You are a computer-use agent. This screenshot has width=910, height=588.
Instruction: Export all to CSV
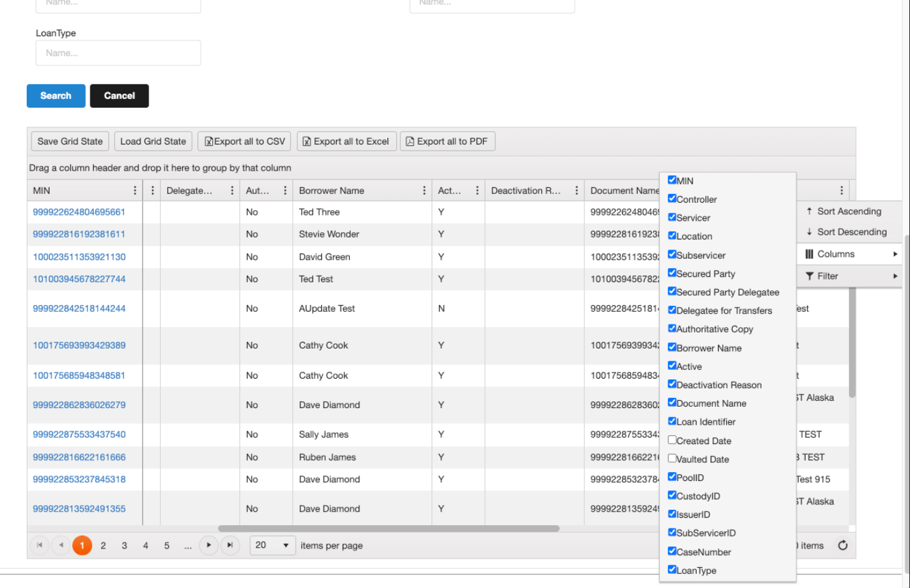coord(245,141)
